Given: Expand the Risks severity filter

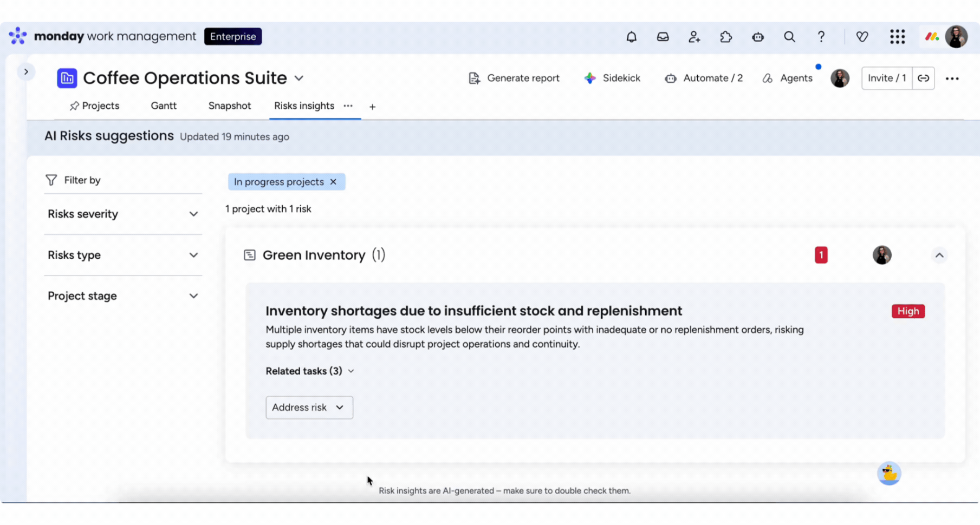Looking at the screenshot, I should click(123, 214).
